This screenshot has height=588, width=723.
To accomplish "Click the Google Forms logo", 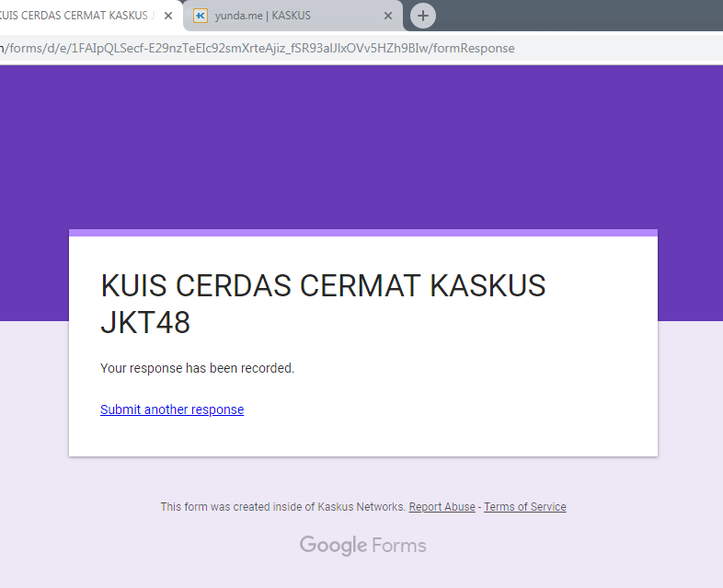I will pos(363,545).
